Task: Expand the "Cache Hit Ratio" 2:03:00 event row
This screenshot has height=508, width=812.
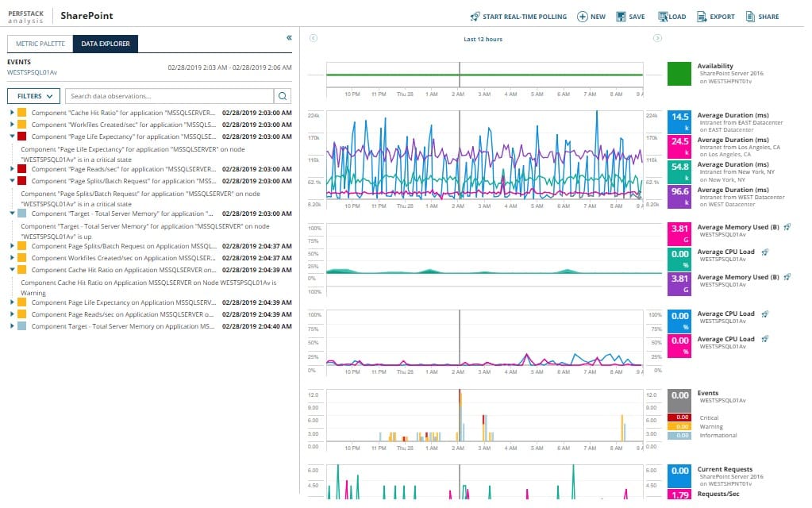Action: [x=11, y=113]
